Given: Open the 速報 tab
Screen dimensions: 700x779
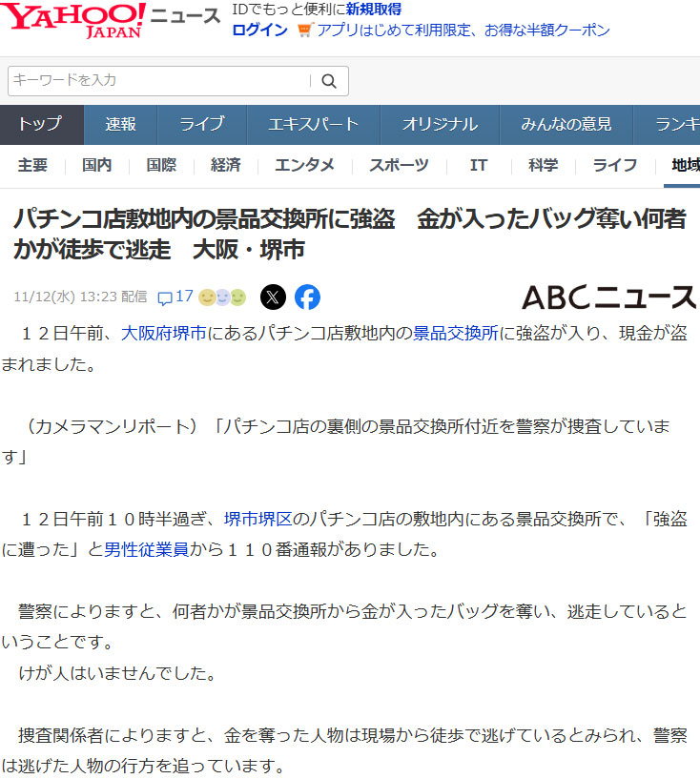Looking at the screenshot, I should (120, 124).
